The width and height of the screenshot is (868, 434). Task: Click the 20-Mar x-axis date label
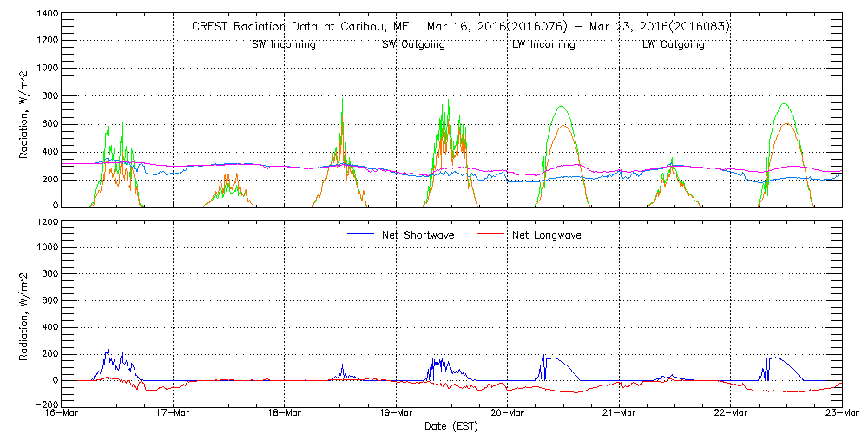pyautogui.click(x=508, y=413)
